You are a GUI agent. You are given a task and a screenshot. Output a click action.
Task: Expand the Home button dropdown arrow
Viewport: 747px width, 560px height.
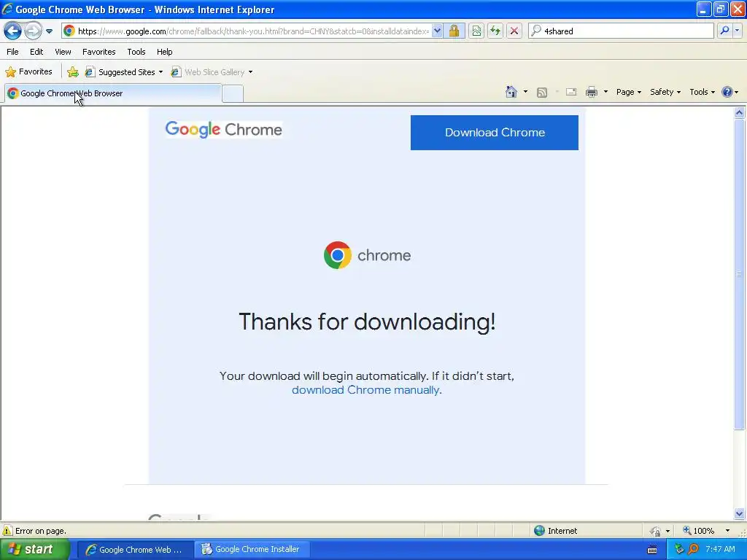[525, 92]
